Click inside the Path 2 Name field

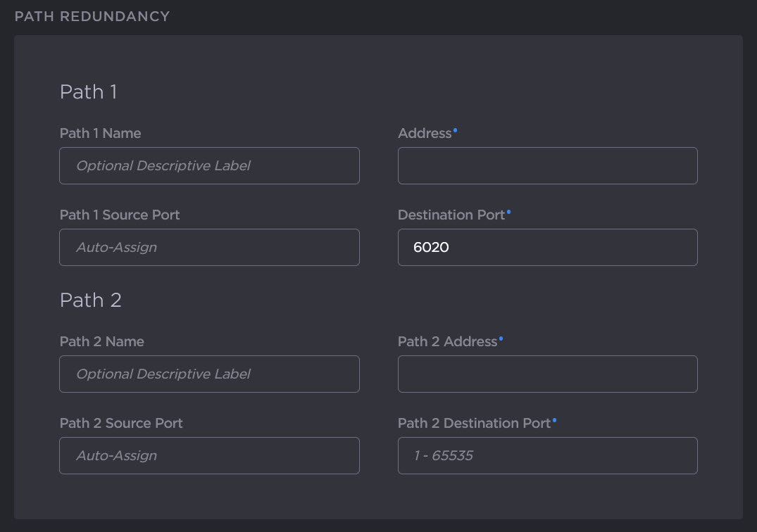[209, 374]
